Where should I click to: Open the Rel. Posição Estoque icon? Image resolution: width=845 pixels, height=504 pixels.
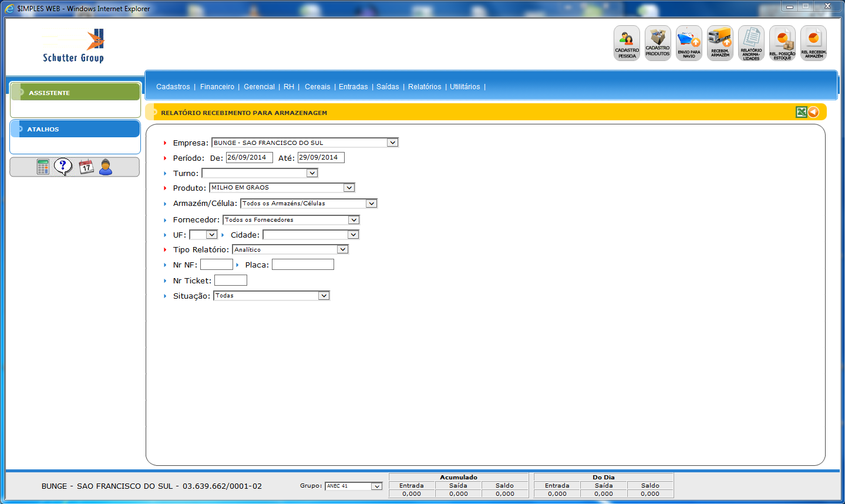coord(782,43)
